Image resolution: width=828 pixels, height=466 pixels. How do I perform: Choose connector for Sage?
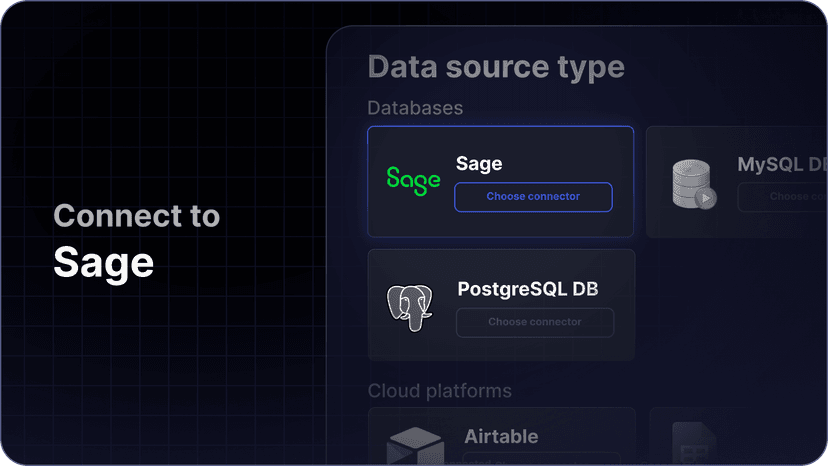point(533,197)
